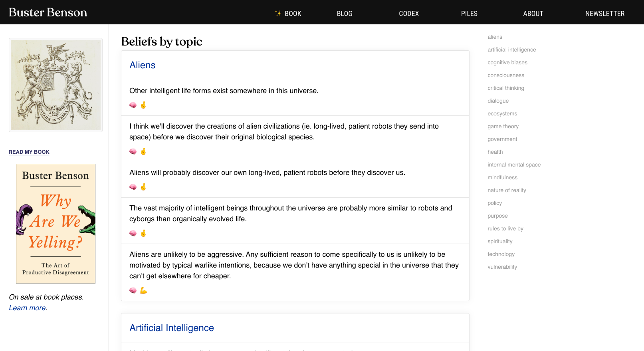Navigate to the NEWSLETTER page
Viewport: 644px width, 351px height.
[604, 14]
